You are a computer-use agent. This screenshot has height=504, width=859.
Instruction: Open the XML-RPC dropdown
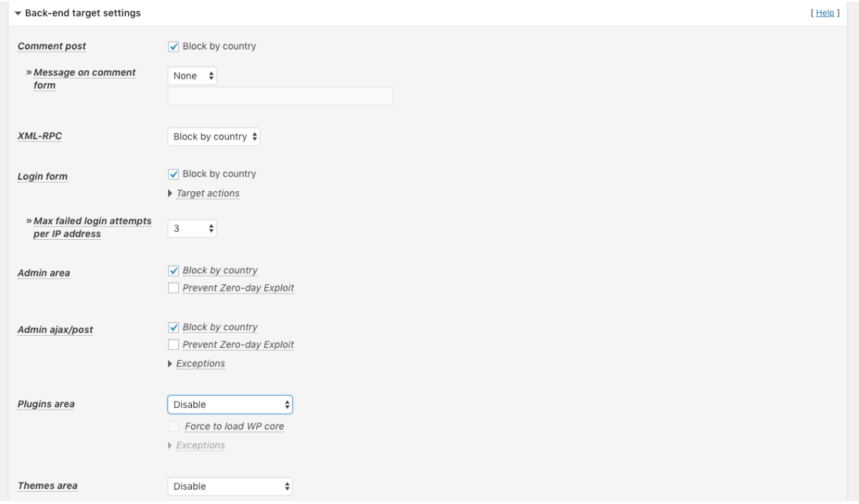214,137
